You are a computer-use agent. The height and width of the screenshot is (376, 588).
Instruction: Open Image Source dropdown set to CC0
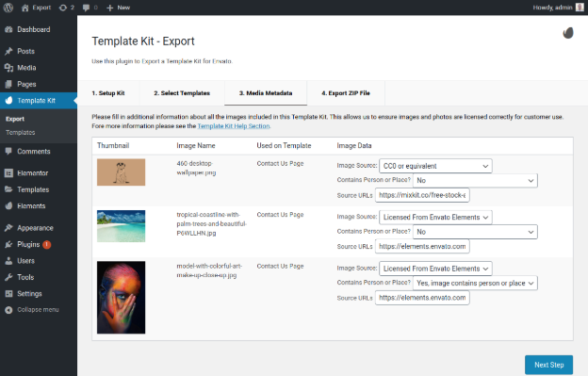coord(435,166)
